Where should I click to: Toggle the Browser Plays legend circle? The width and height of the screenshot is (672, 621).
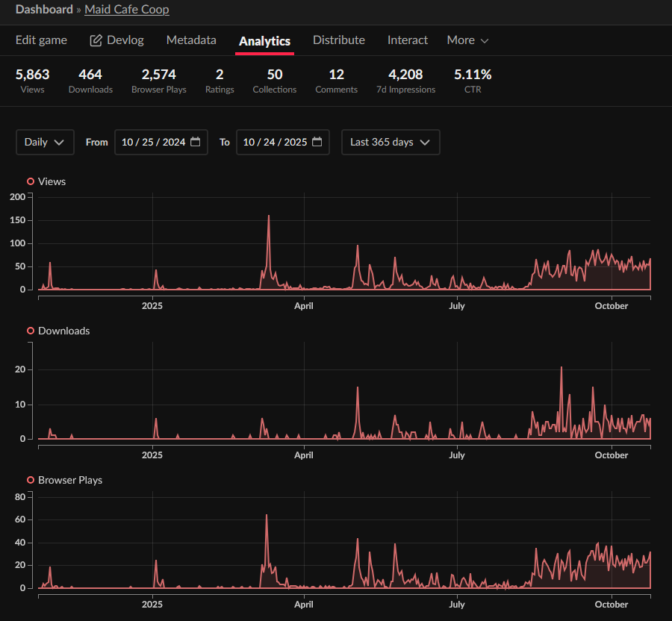[x=31, y=480]
